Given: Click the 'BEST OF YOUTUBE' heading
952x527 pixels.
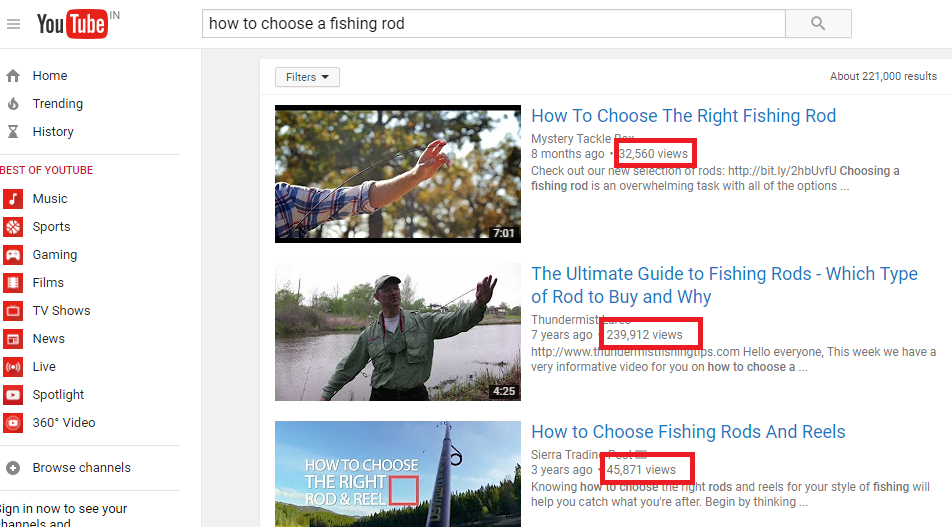Looking at the screenshot, I should [46, 170].
